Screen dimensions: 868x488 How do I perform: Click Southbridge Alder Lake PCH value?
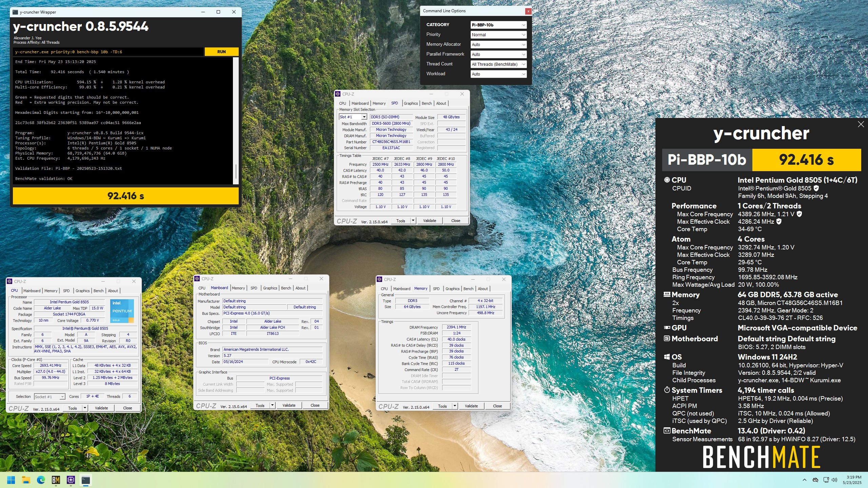pos(272,328)
